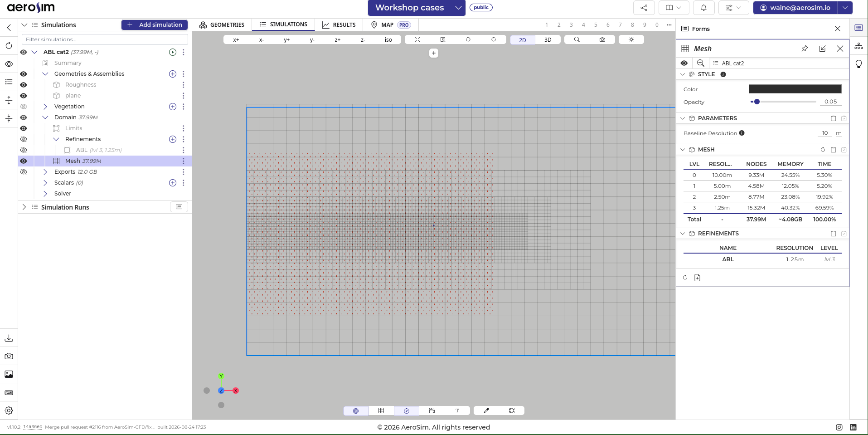Expand Simulation Runs section

(x=24, y=207)
